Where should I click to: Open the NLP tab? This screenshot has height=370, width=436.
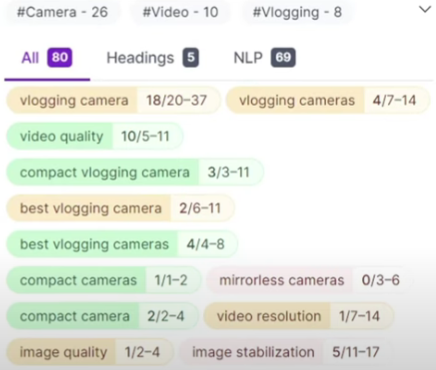point(264,58)
